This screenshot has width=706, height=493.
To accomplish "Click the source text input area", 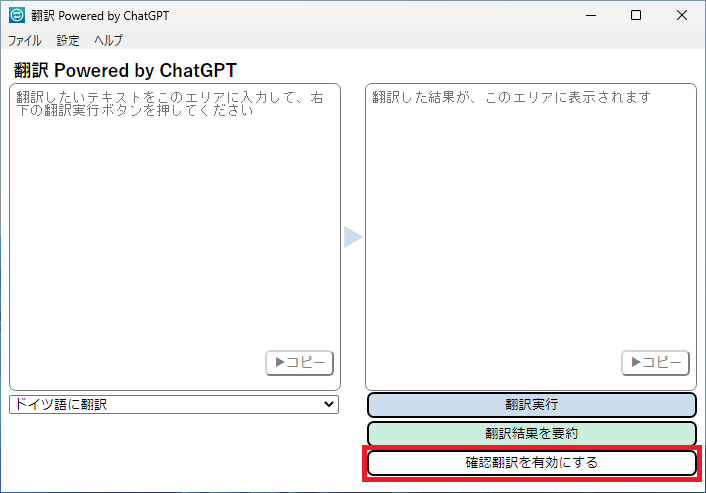I will coord(175,237).
